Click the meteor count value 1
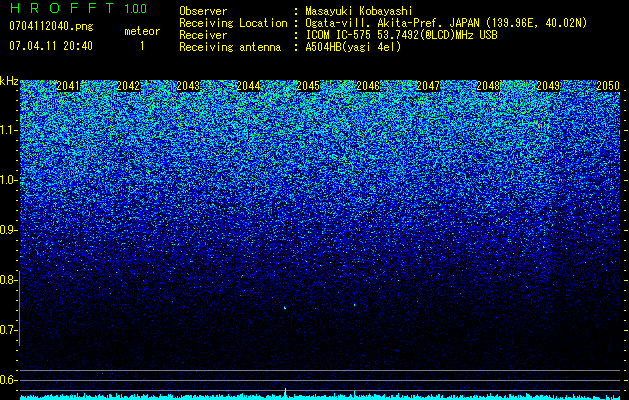 pyautogui.click(x=142, y=46)
